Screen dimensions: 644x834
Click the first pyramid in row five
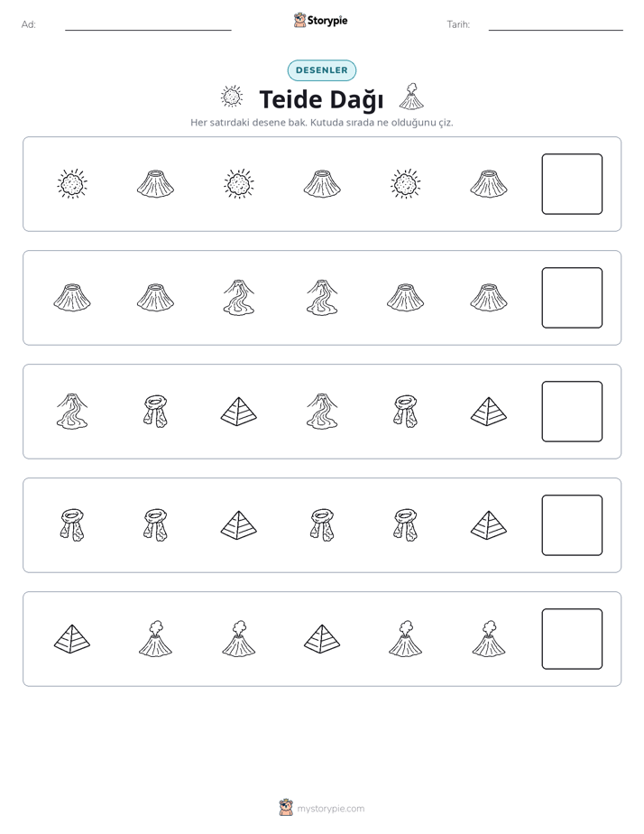72,639
